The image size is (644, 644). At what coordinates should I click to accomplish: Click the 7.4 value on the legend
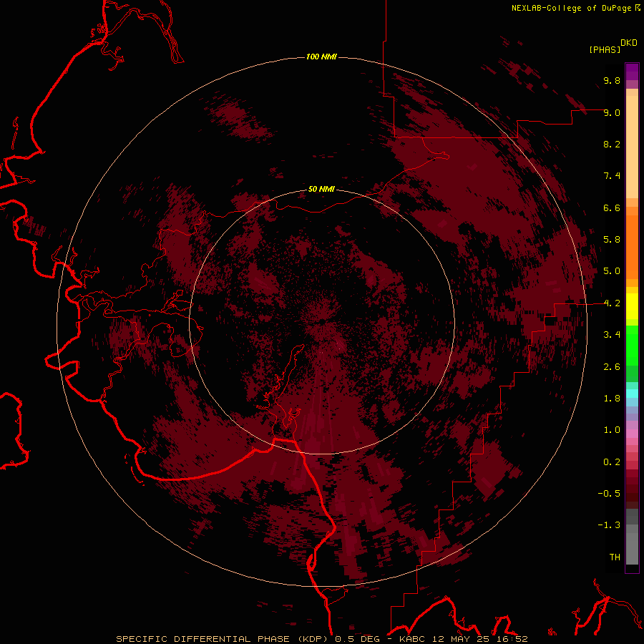pyautogui.click(x=612, y=176)
